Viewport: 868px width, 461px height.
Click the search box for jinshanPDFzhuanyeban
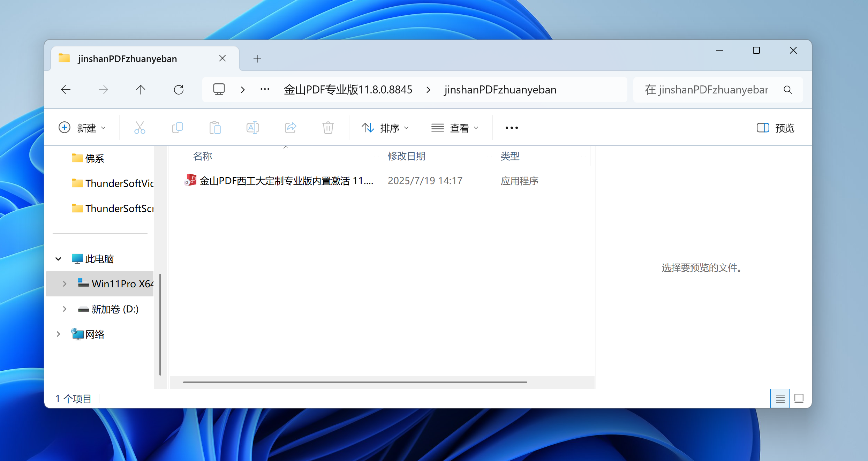point(706,90)
